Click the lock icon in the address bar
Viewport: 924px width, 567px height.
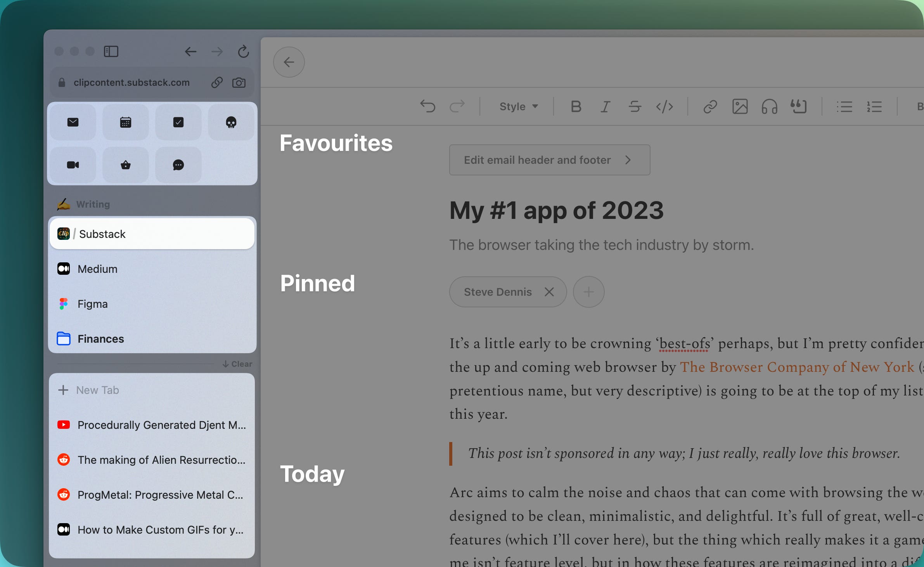tap(62, 82)
